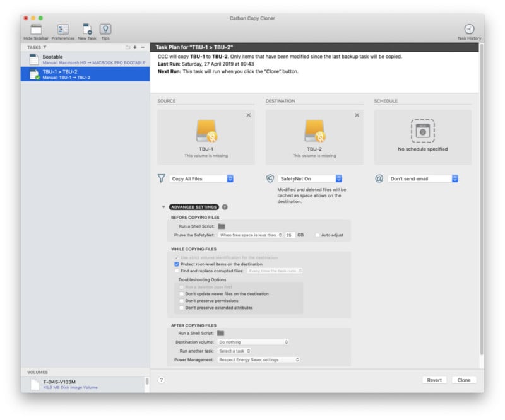Click the Next Run description text
This screenshot has width=505, height=420.
click(x=241, y=71)
